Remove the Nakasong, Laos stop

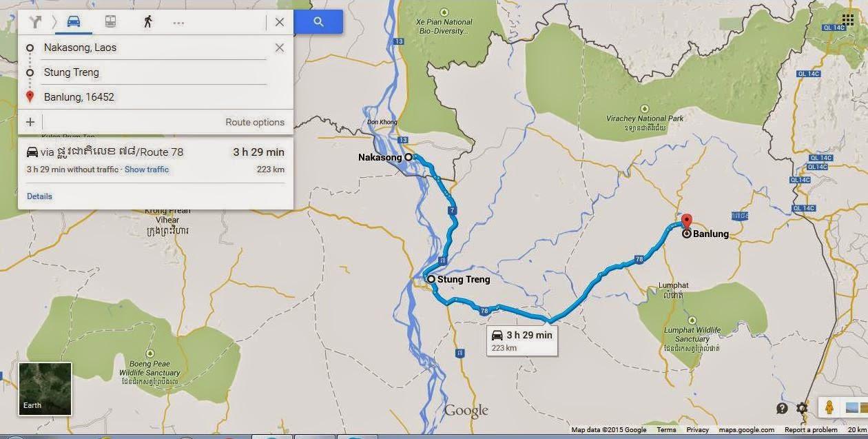279,48
